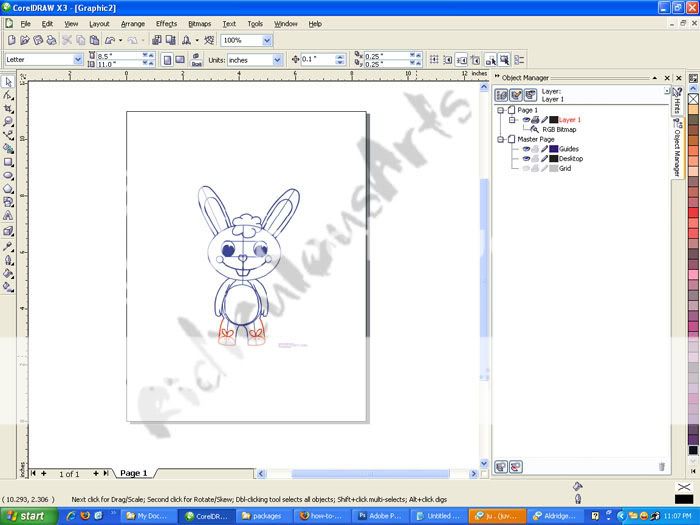This screenshot has height=525, width=700.
Task: Click the Page 1 tab at bottom
Action: (x=133, y=473)
